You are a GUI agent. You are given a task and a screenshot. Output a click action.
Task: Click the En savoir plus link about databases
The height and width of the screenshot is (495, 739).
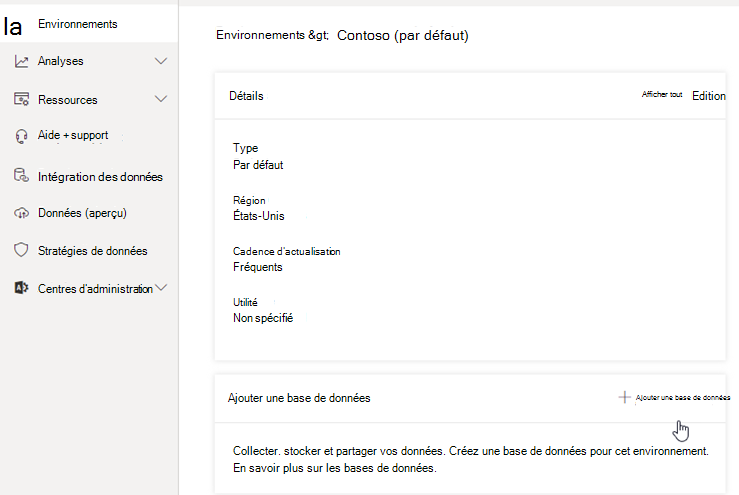click(334, 468)
